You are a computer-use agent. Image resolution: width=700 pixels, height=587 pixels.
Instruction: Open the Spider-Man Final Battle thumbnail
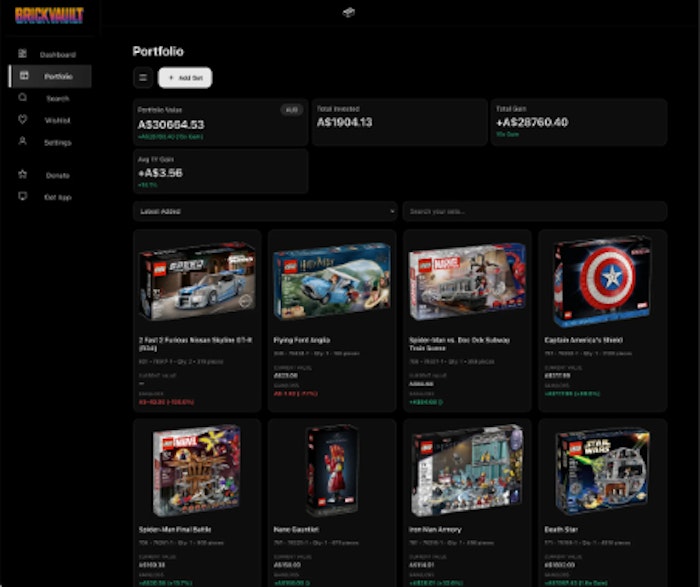point(197,470)
